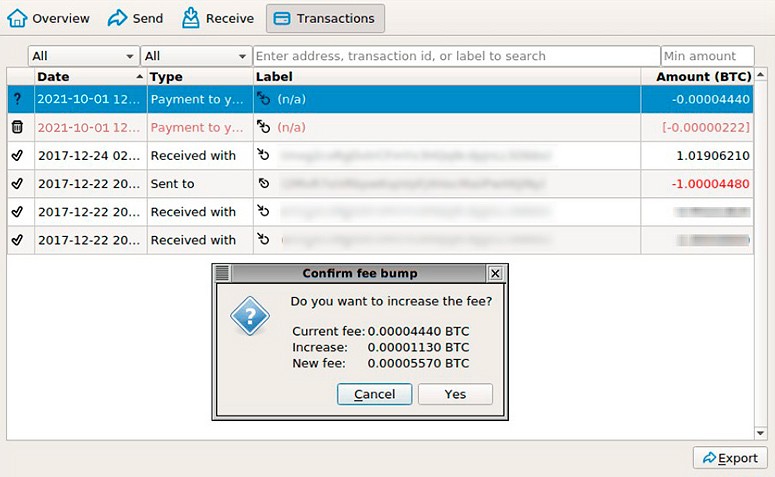This screenshot has height=477, width=775.
Task: Sort by the Type column header
Action: 200,77
